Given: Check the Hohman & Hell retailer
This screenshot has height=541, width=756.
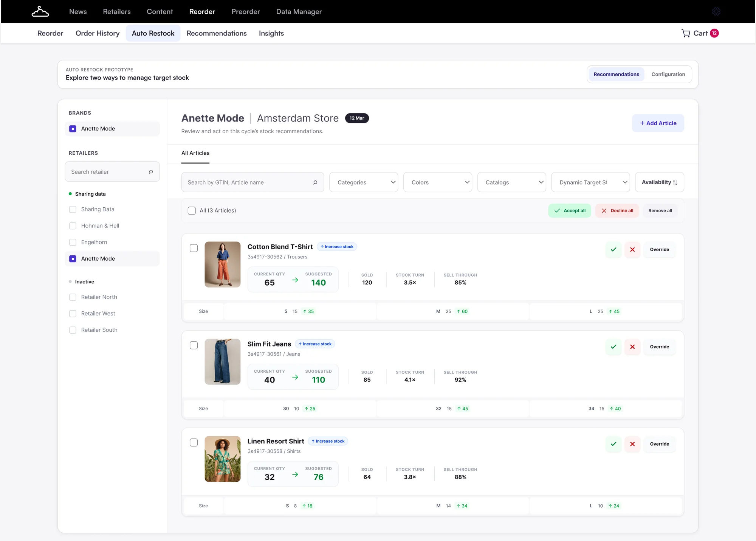Looking at the screenshot, I should click(73, 226).
